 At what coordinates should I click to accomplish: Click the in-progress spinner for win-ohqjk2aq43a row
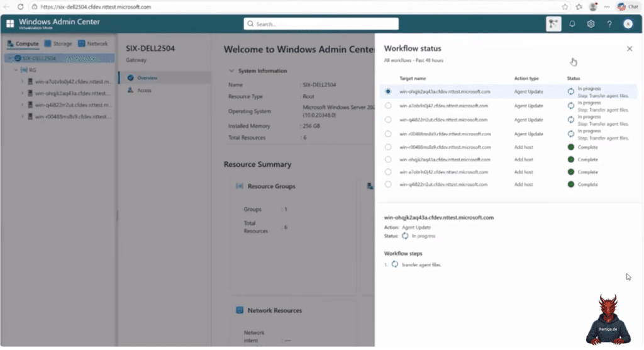[571, 91]
